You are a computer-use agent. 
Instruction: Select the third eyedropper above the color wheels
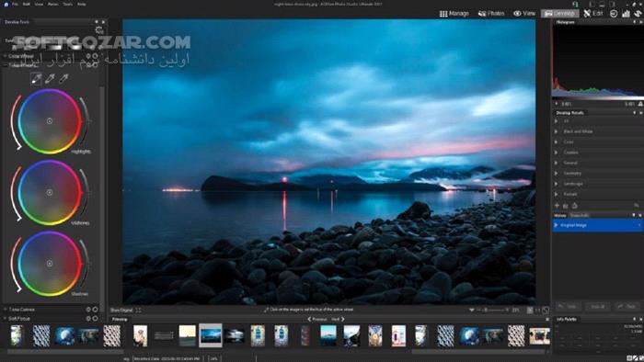pos(63,78)
